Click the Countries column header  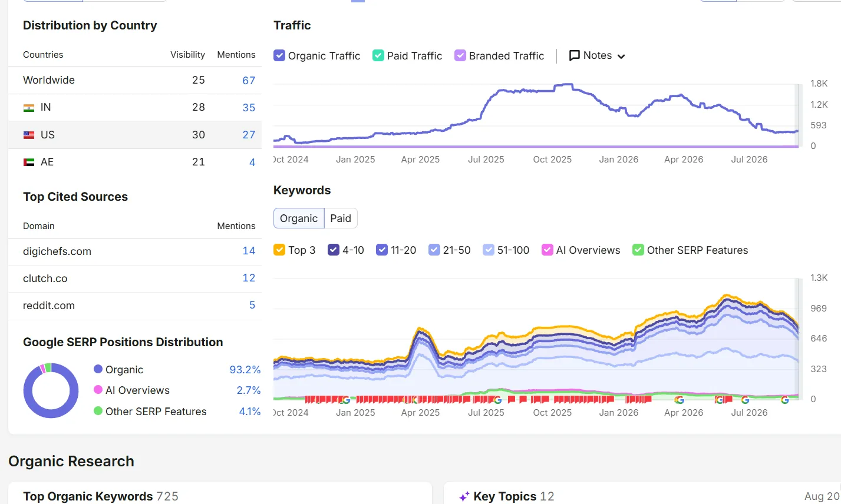click(x=43, y=55)
